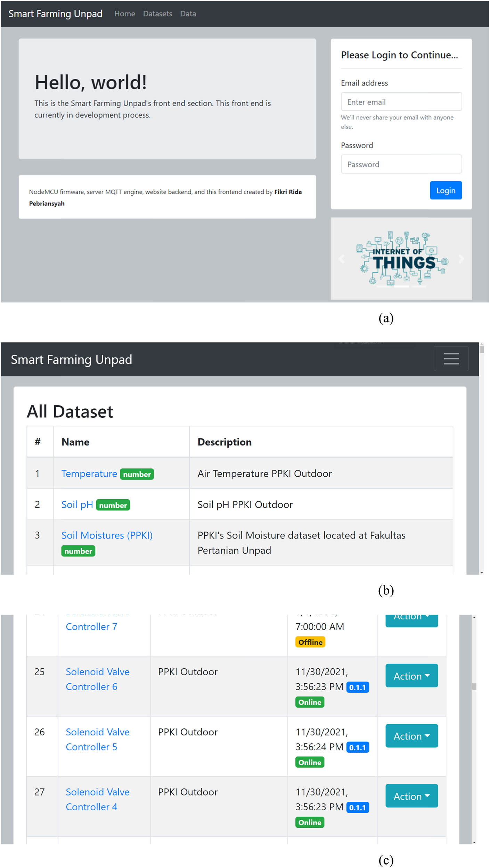Click number badge beside Temperature
Image resolution: width=490 pixels, height=868 pixels.
pyautogui.click(x=137, y=474)
